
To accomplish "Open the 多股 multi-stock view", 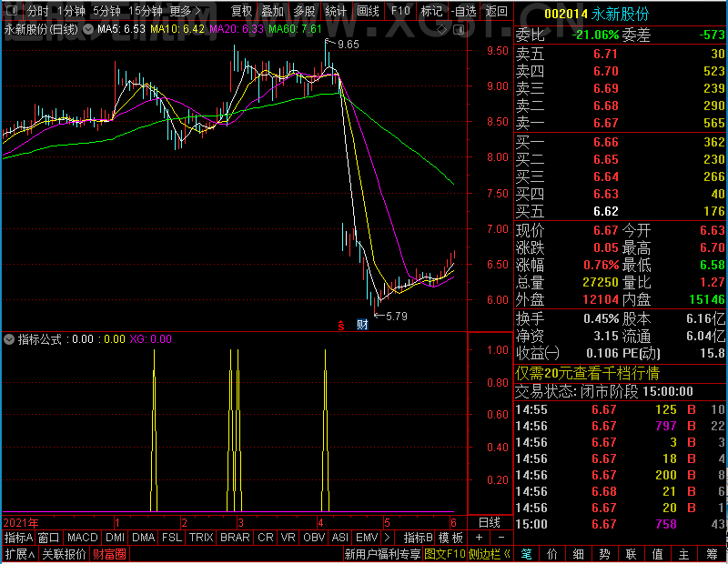I will click(x=304, y=11).
